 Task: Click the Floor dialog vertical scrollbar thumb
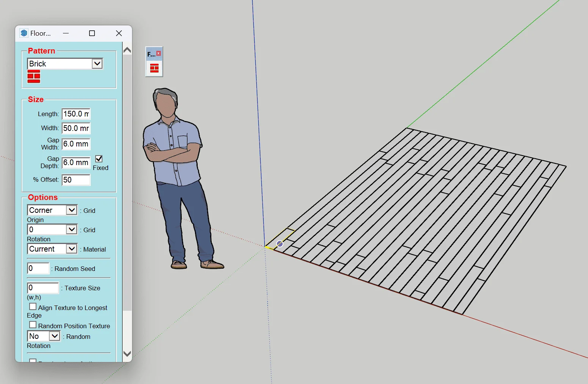pyautogui.click(x=127, y=182)
